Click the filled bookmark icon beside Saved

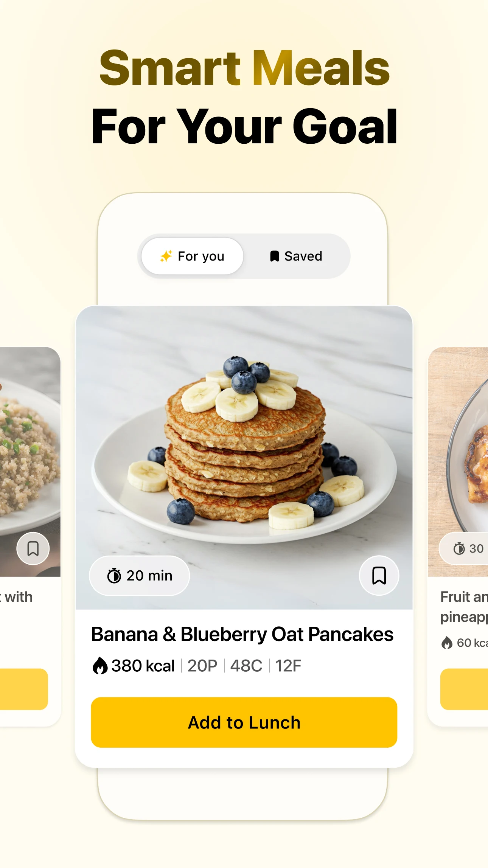pyautogui.click(x=274, y=256)
